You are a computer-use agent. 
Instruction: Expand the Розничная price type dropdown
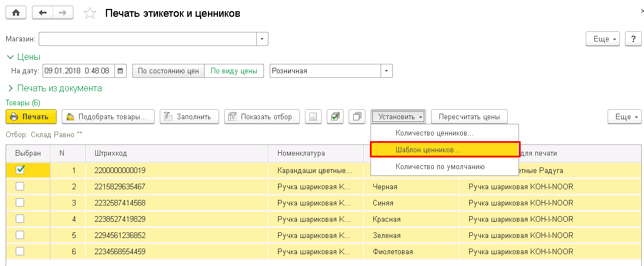click(x=387, y=71)
